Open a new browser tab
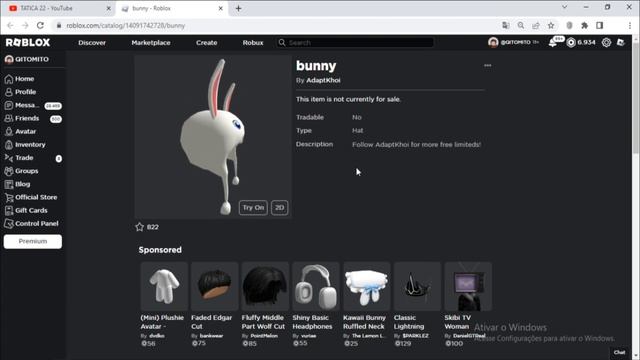 [x=238, y=8]
